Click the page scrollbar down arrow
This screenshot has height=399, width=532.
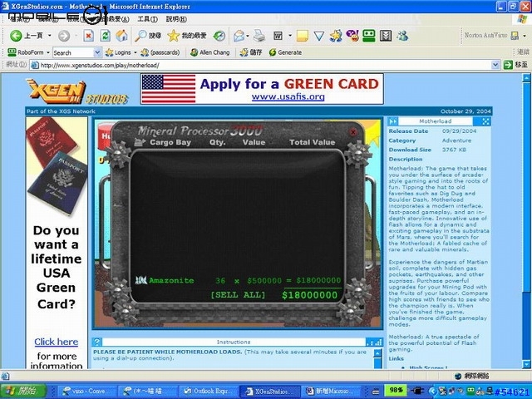[526, 364]
